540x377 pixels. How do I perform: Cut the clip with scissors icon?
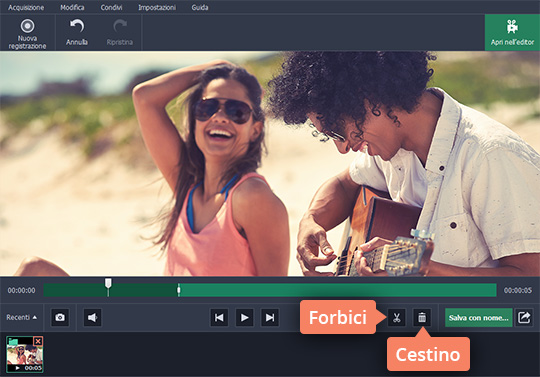pyautogui.click(x=397, y=317)
